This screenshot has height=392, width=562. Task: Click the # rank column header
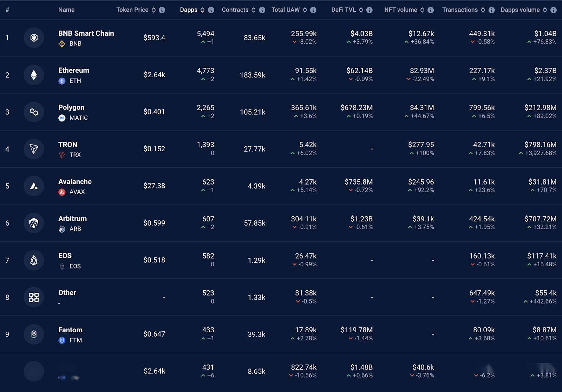[x=7, y=10]
